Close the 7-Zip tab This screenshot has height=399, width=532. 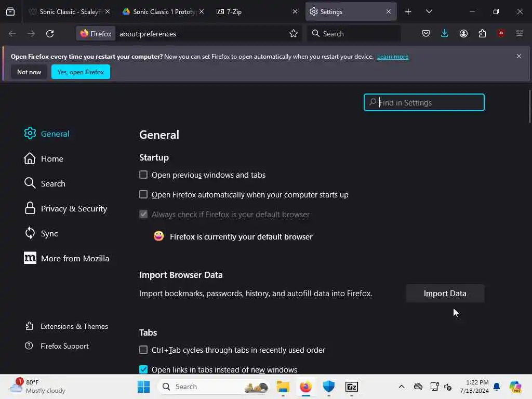pyautogui.click(x=295, y=11)
